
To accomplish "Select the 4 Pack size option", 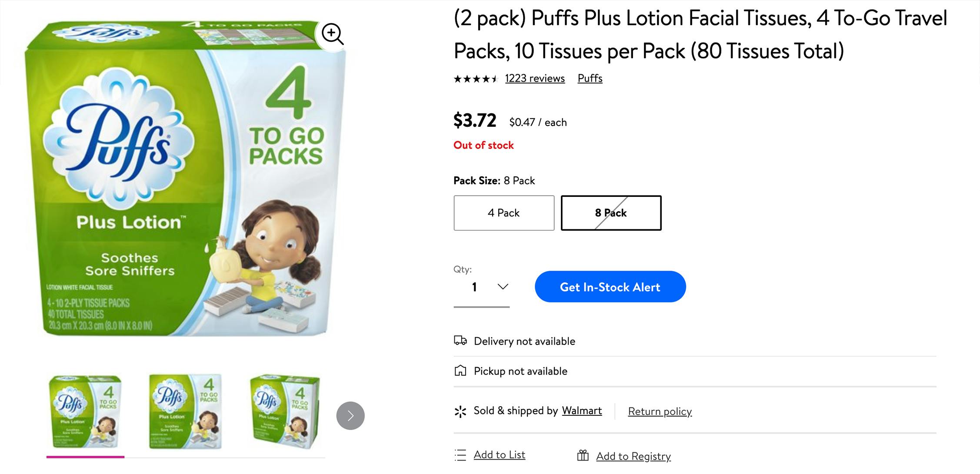I will point(503,213).
